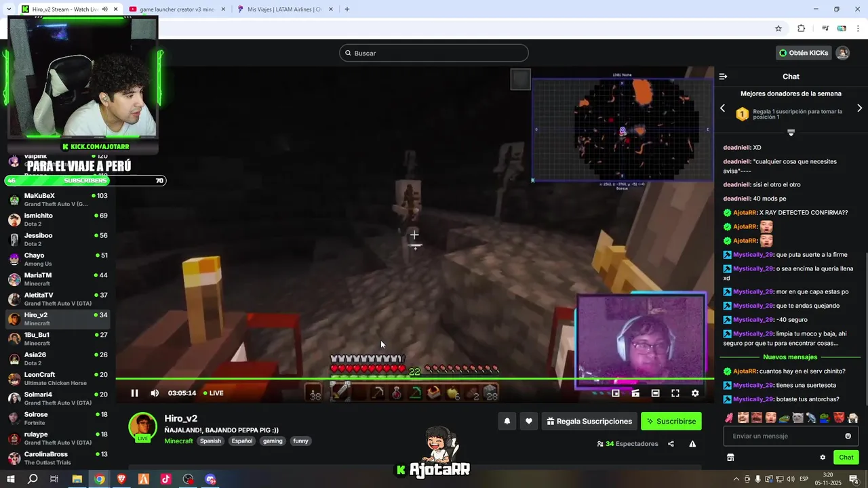This screenshot has width=868, height=488.
Task: Open AletitaTV channel in sidebar
Action: (58, 299)
